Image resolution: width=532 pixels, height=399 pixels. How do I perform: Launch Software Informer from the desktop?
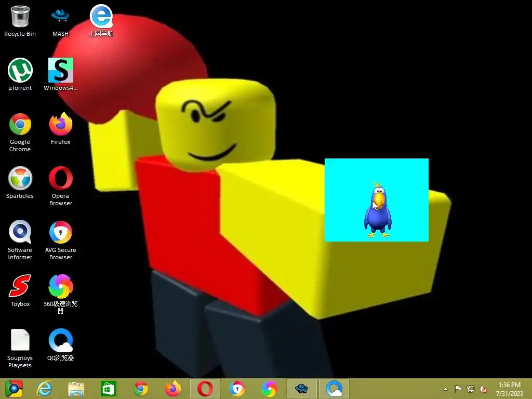[20, 240]
